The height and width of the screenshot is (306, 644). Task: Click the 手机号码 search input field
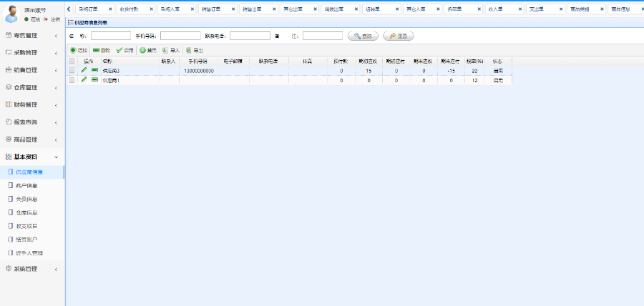[180, 36]
